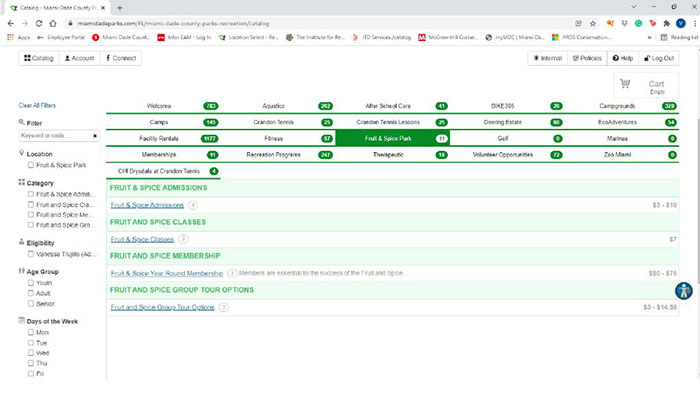Check the Vanessa Trujillo eligibility box
Viewport: 700px width, 399px height.
[x=31, y=254]
